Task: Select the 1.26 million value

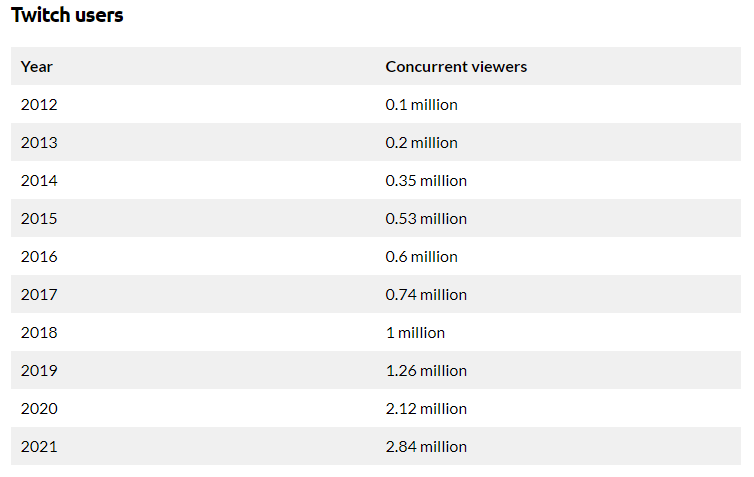Action: [426, 370]
